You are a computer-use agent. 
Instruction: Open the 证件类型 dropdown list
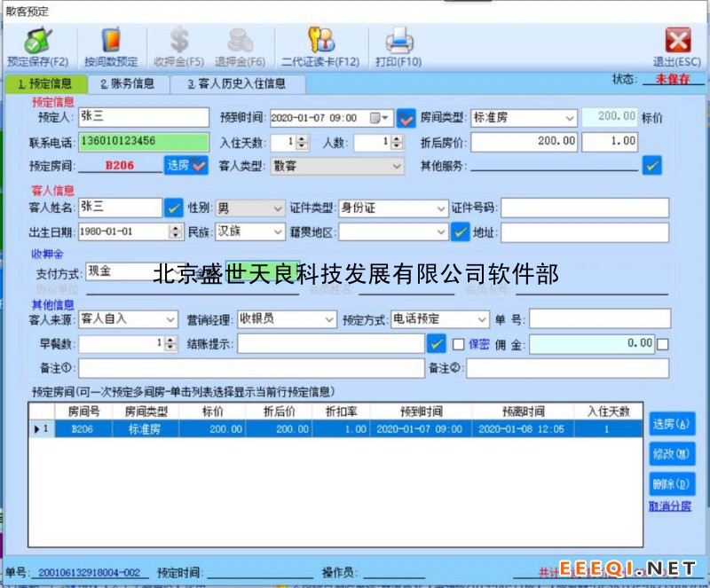441,208
